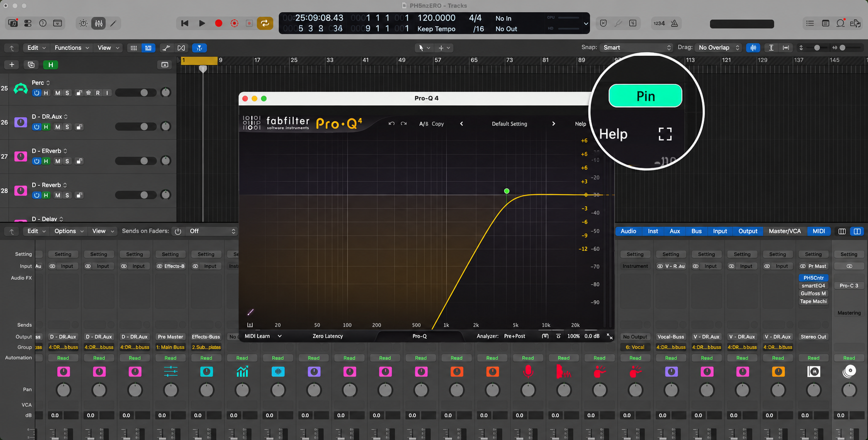Toggle Cycle mode in the transport
868x440 pixels.
tap(265, 23)
